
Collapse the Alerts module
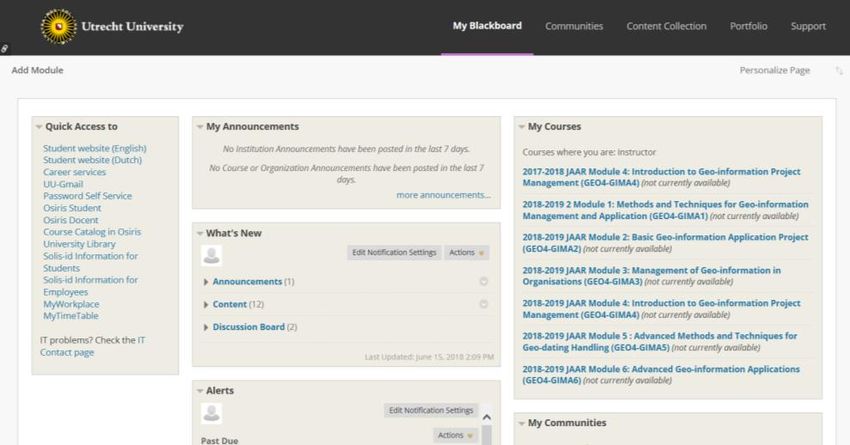[200, 391]
